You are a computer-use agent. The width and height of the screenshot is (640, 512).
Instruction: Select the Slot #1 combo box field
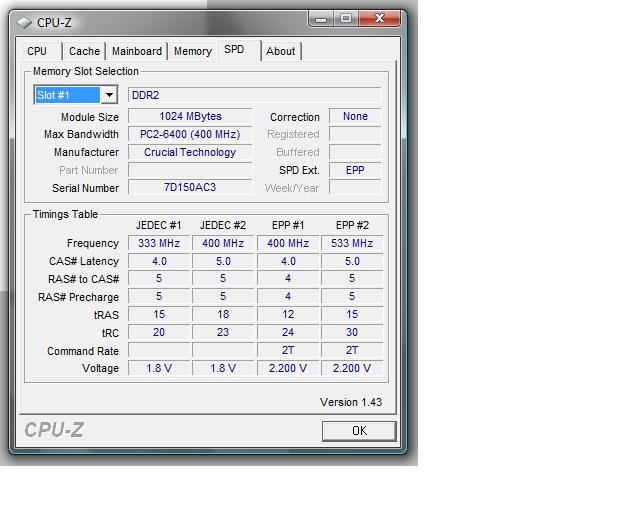click(76, 95)
